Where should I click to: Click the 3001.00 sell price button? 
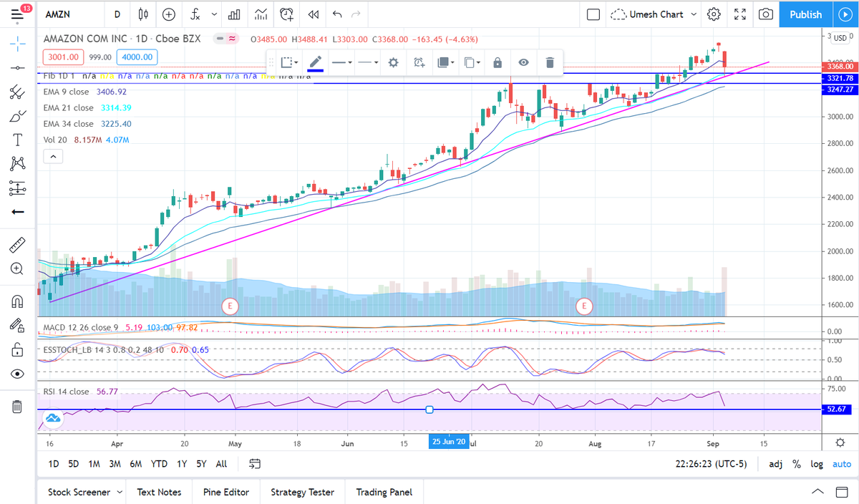coord(63,57)
